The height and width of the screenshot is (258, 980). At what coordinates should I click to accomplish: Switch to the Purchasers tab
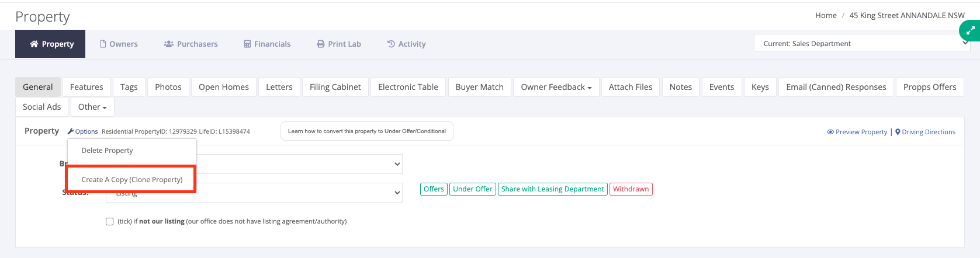pyautogui.click(x=191, y=44)
